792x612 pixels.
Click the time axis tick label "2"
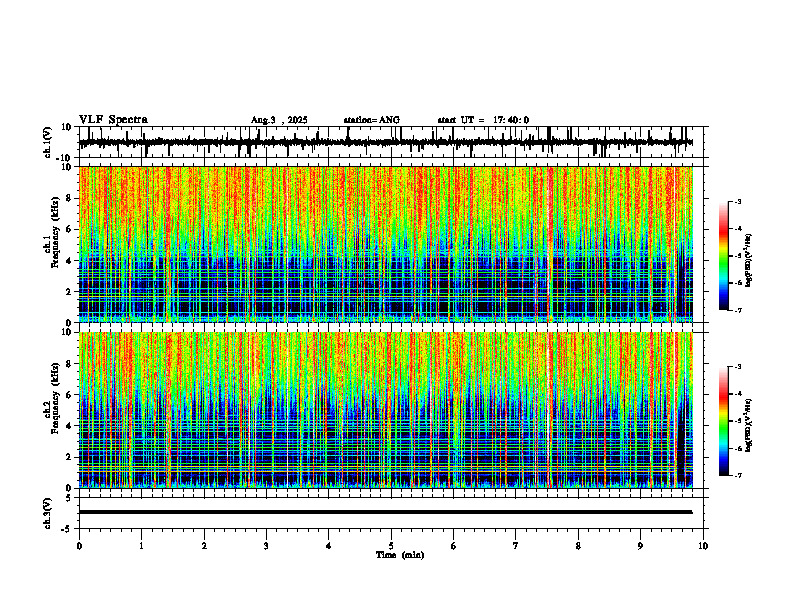point(204,546)
